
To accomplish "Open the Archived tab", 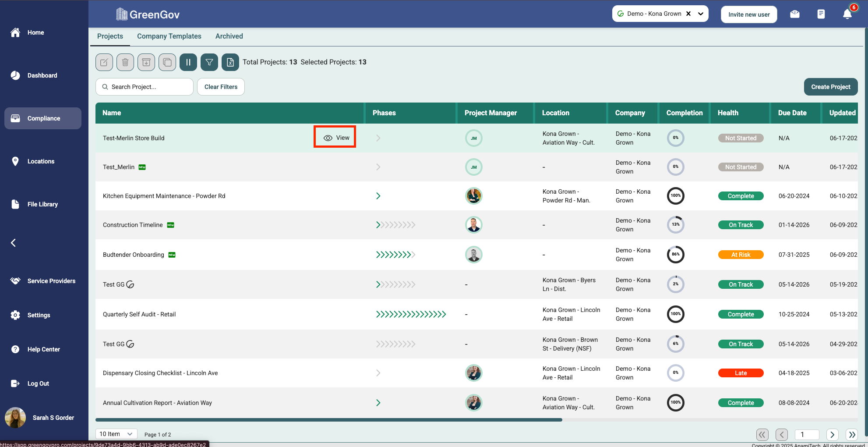I will click(x=229, y=36).
